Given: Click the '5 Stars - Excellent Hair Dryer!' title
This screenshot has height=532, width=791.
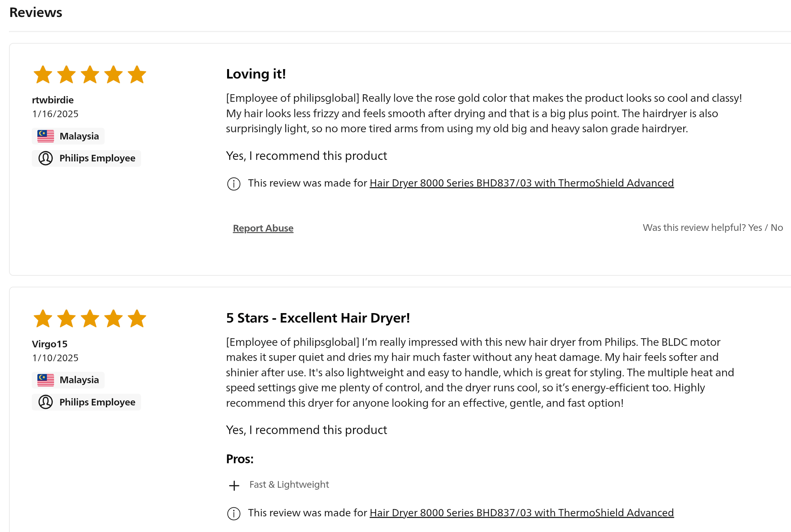Looking at the screenshot, I should click(x=318, y=318).
